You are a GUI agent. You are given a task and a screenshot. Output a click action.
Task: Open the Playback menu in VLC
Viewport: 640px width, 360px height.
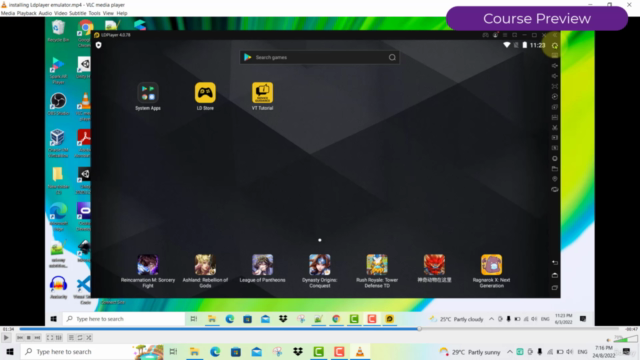click(27, 13)
